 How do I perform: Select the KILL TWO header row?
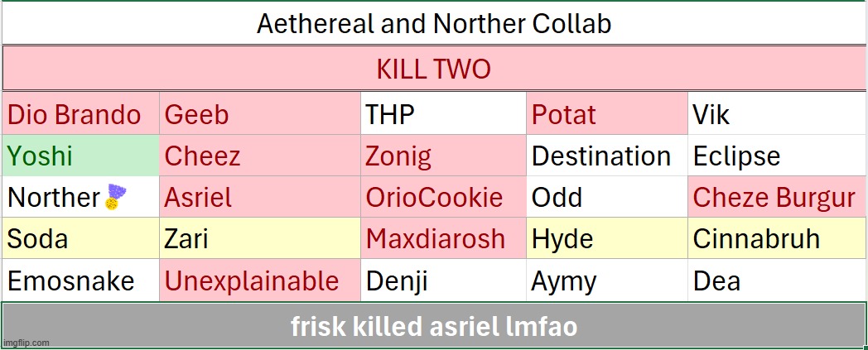click(x=434, y=69)
